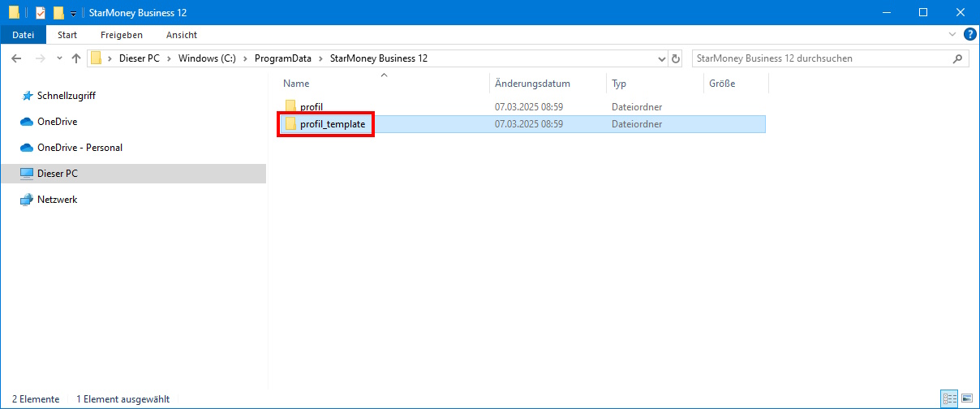The height and width of the screenshot is (409, 980).
Task: Go forward with the forward arrow
Action: click(x=40, y=58)
